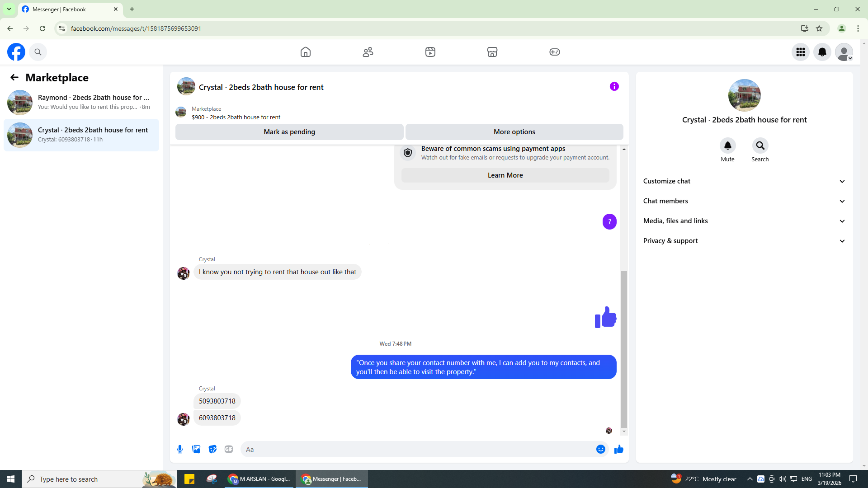Open Raymond's 2beds 2bath conversation

[81, 102]
